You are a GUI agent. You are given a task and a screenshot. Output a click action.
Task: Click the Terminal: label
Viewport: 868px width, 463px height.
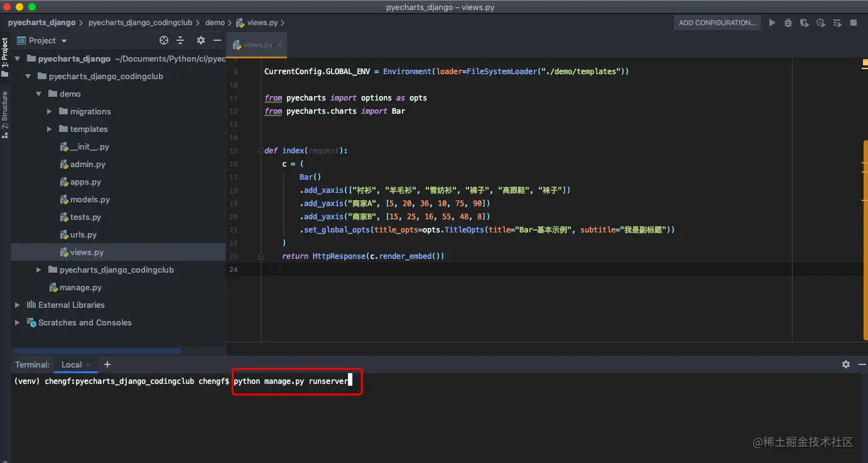coord(32,364)
